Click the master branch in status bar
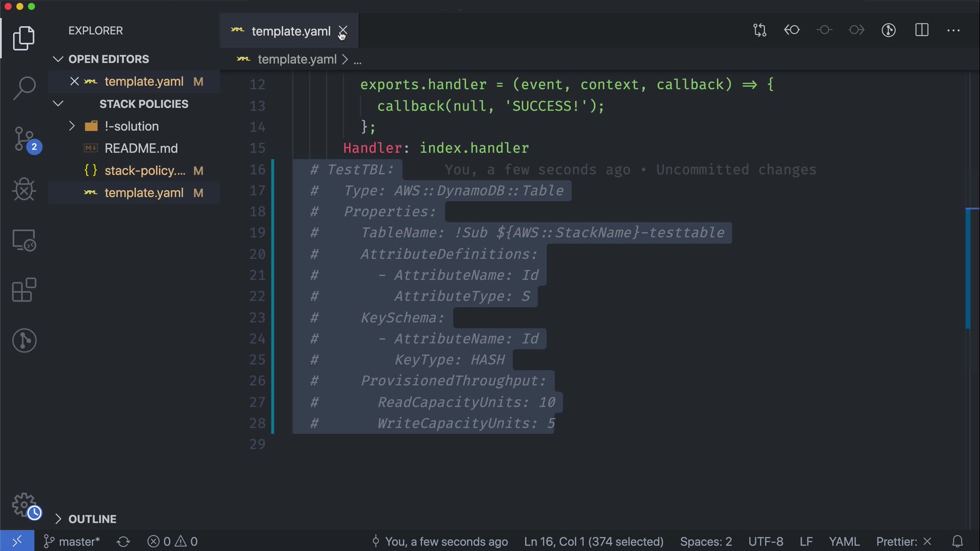The image size is (980, 551). 72,541
